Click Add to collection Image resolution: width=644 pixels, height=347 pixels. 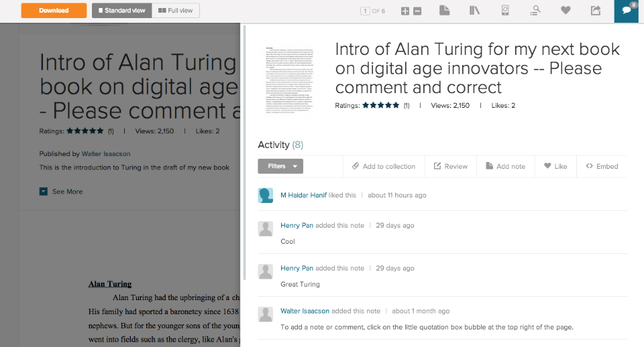(384, 166)
